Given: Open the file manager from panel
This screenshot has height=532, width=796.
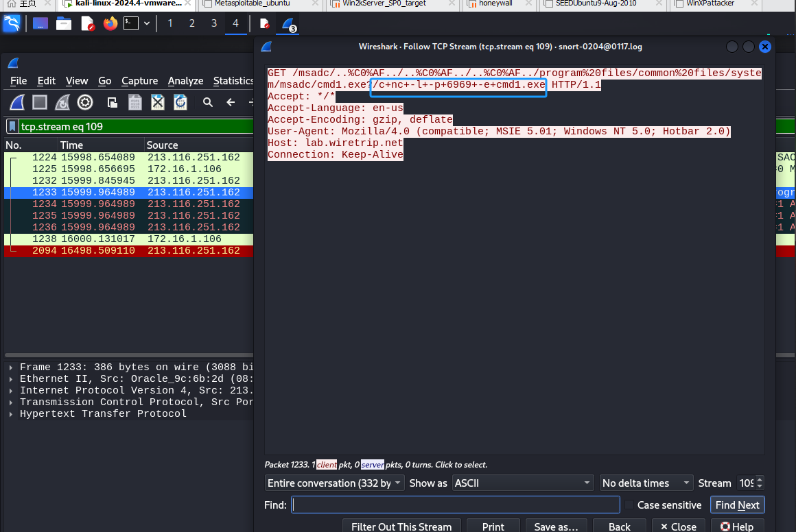Looking at the screenshot, I should (x=63, y=23).
